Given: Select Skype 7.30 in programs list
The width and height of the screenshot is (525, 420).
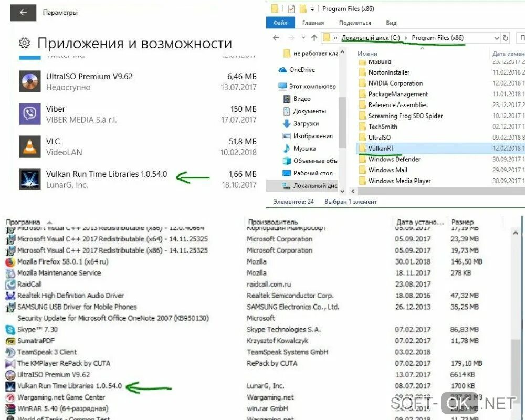Looking at the screenshot, I should tap(31, 329).
